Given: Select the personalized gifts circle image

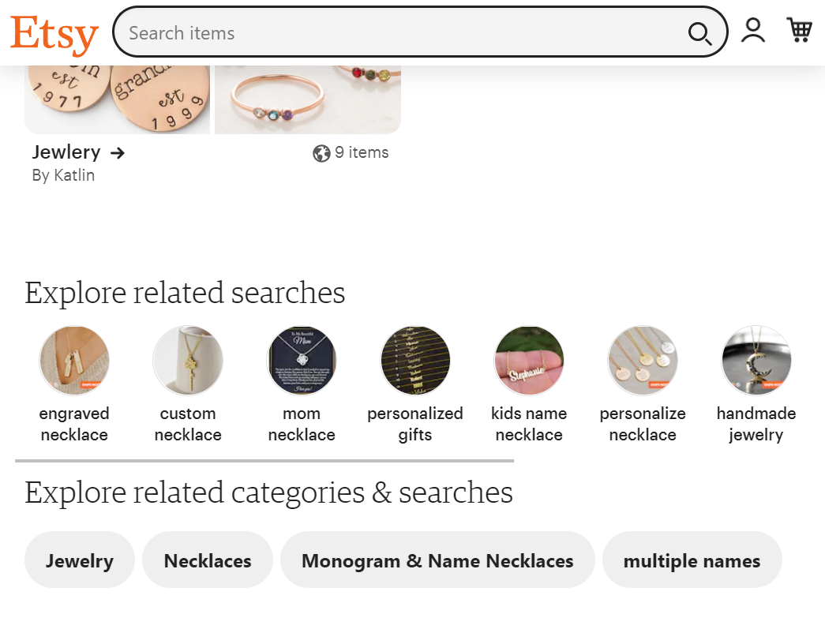Looking at the screenshot, I should pyautogui.click(x=415, y=360).
